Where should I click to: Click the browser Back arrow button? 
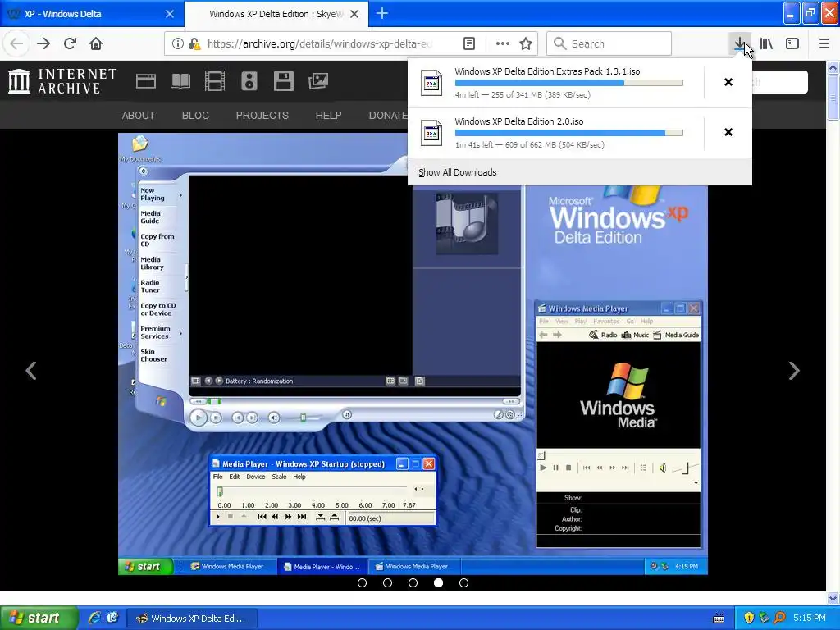pyautogui.click(x=16, y=43)
